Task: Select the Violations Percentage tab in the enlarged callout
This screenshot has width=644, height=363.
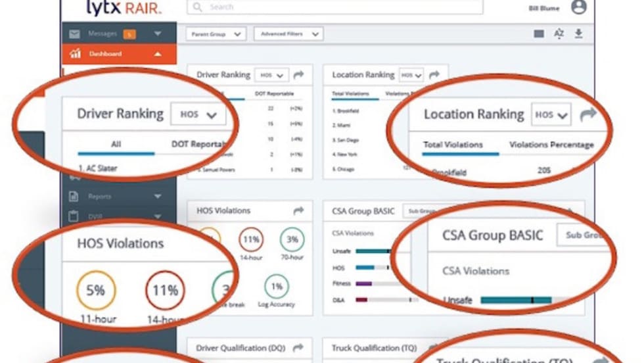Action: coord(551,145)
